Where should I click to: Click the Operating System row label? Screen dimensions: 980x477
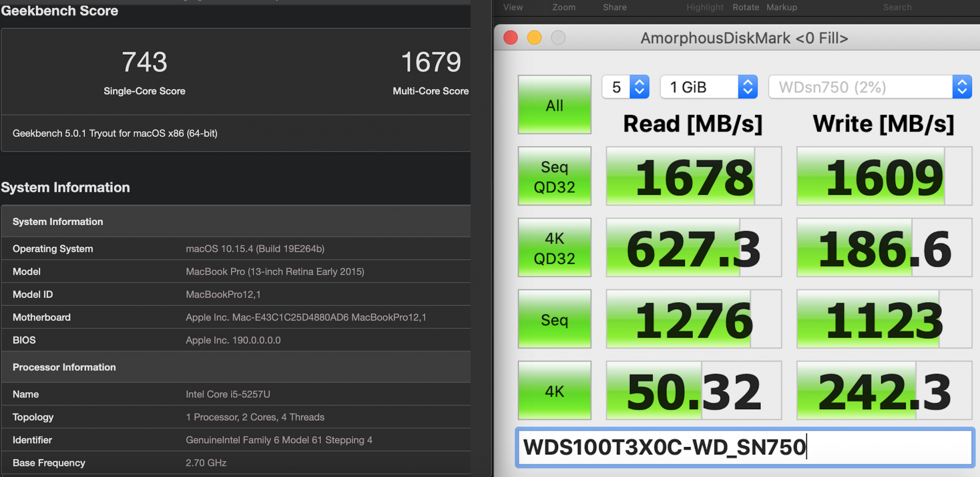(53, 249)
